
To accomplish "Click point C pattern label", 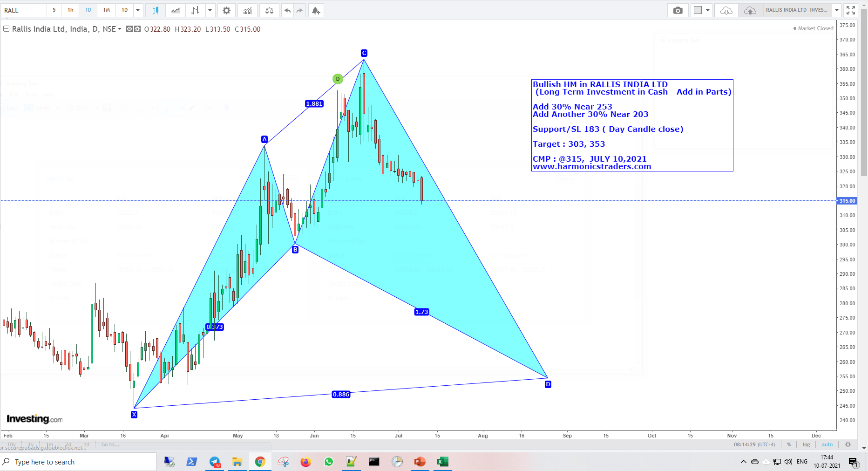I will tap(364, 53).
